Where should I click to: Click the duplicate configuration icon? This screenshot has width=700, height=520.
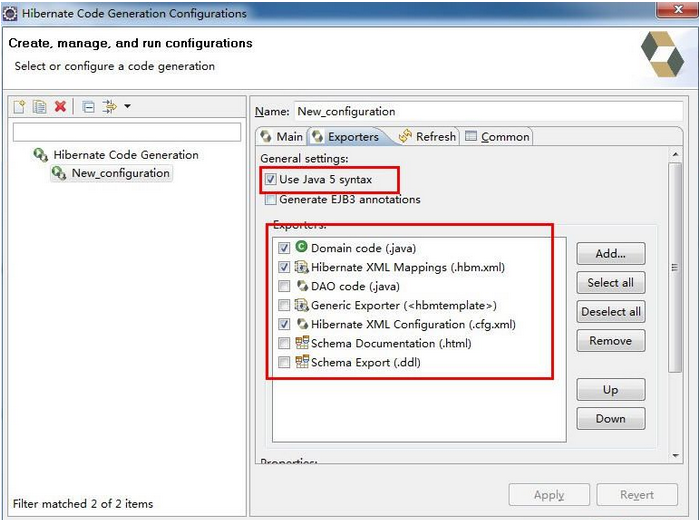[39, 107]
